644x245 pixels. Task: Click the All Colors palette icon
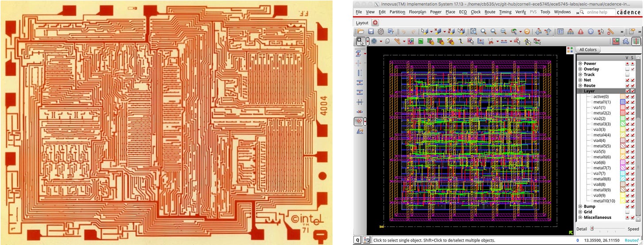click(570, 50)
